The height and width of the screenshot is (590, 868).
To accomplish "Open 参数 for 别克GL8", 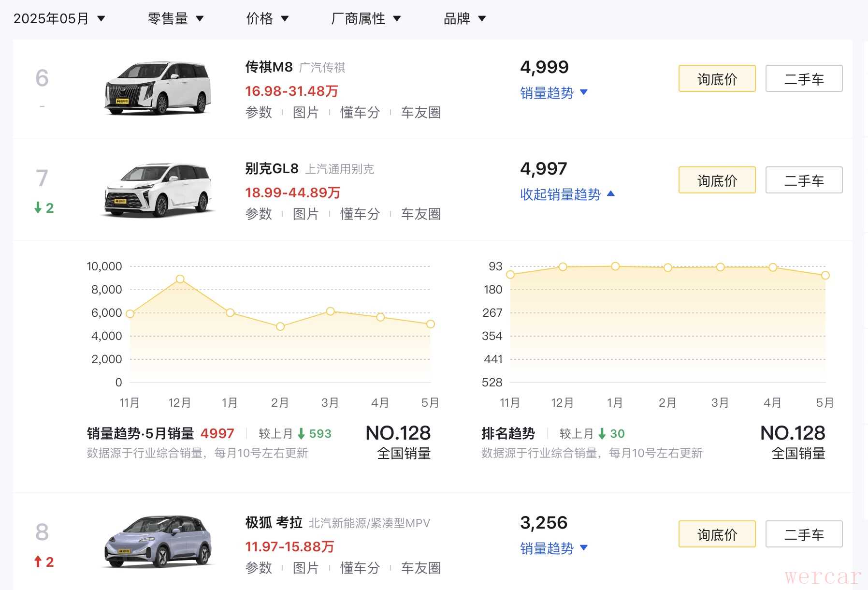I will (x=259, y=214).
